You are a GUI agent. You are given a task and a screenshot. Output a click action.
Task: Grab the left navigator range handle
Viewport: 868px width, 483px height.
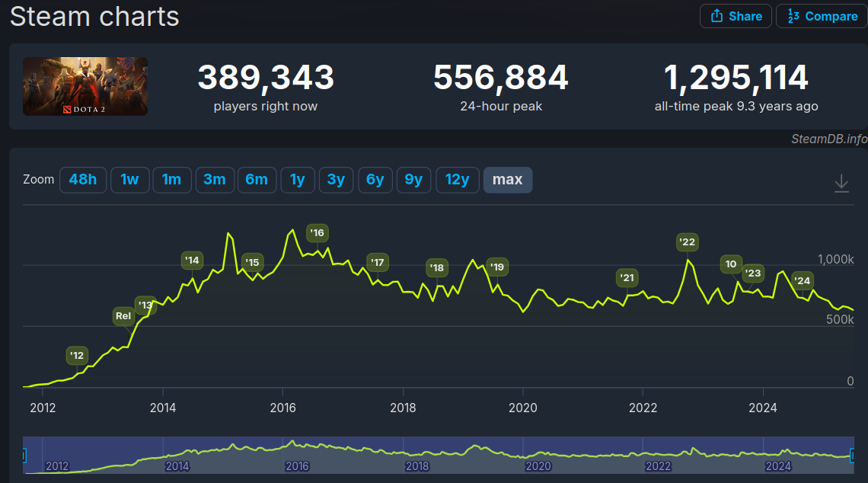click(x=24, y=456)
